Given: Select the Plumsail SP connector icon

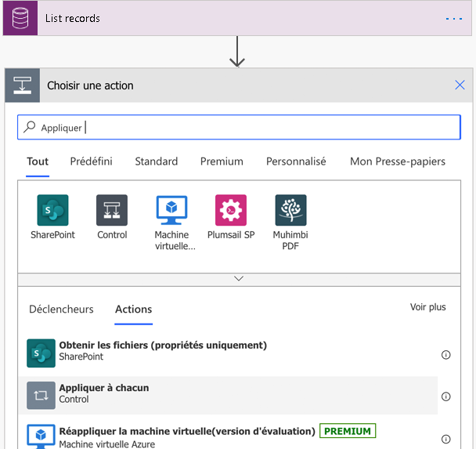Looking at the screenshot, I should click(231, 210).
